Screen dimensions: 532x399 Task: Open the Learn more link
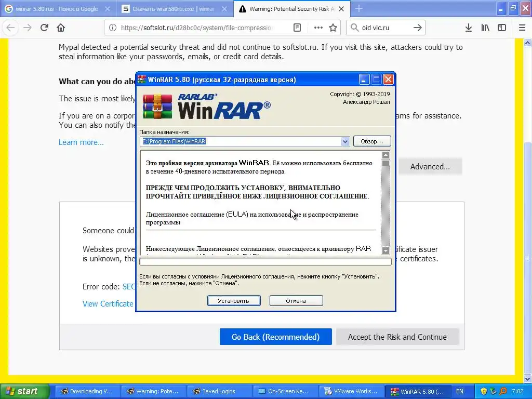81,142
